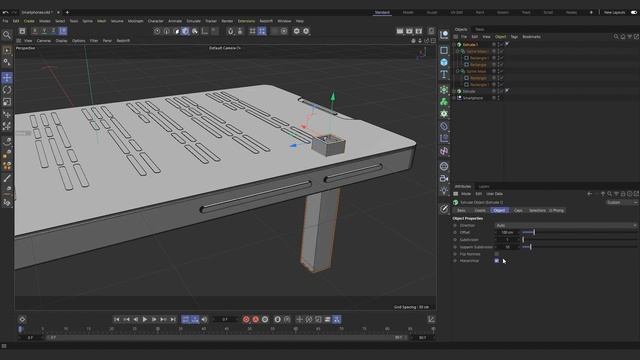The width and height of the screenshot is (640, 360).
Task: Toggle the highlighted snap grid button
Action: tap(262, 31)
